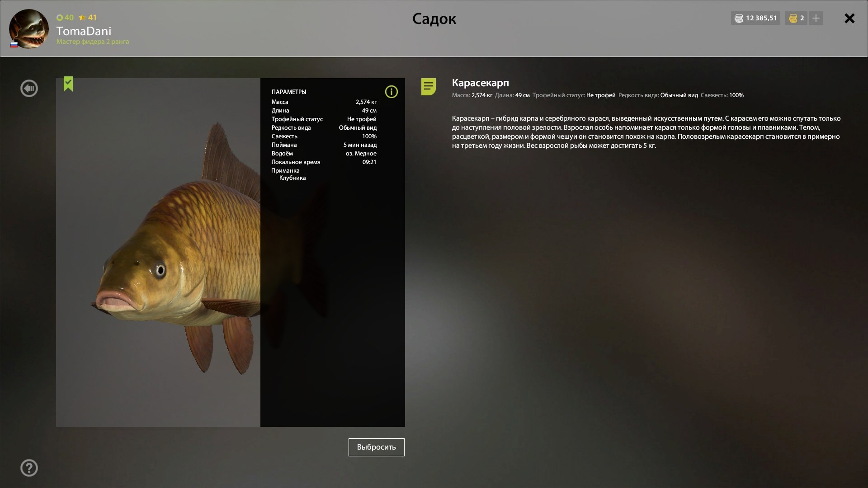This screenshot has width=868, height=488.
Task: Close the Садок window
Action: click(849, 18)
